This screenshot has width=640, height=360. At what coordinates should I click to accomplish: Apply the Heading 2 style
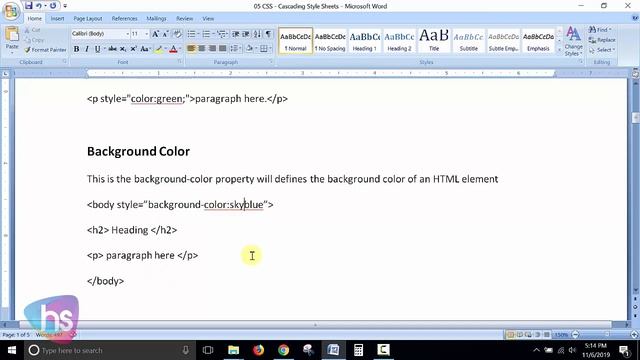399,41
